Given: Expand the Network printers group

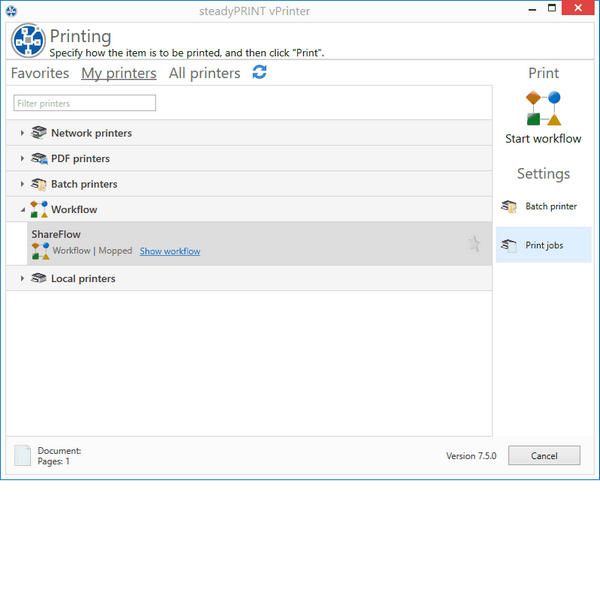Looking at the screenshot, I should [22, 133].
